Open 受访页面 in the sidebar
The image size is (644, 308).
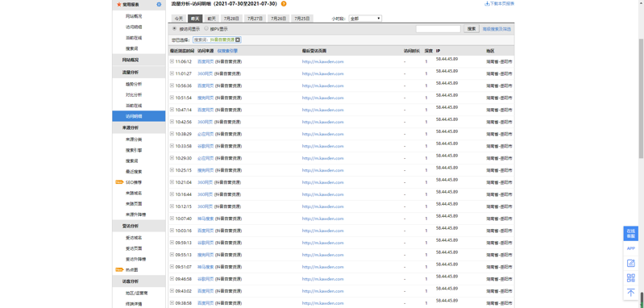(x=134, y=248)
